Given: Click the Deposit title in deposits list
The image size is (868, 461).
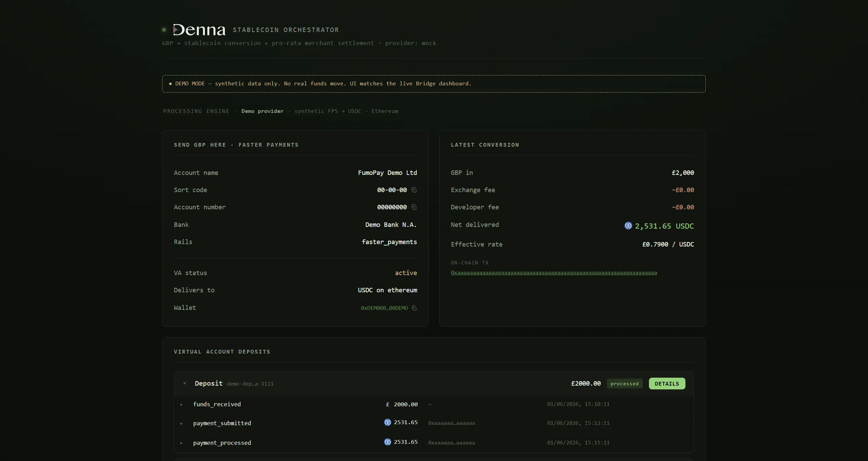Looking at the screenshot, I should coord(209,384).
